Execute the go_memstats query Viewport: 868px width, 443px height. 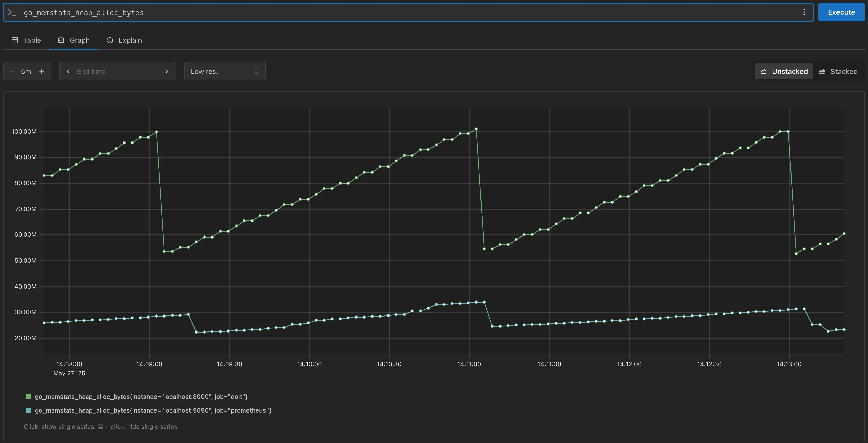pos(841,12)
